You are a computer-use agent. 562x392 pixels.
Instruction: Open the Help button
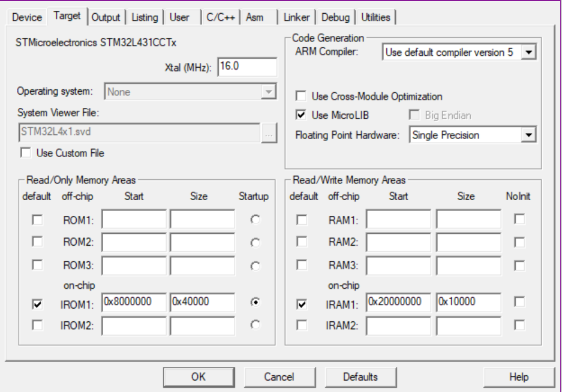click(519, 377)
